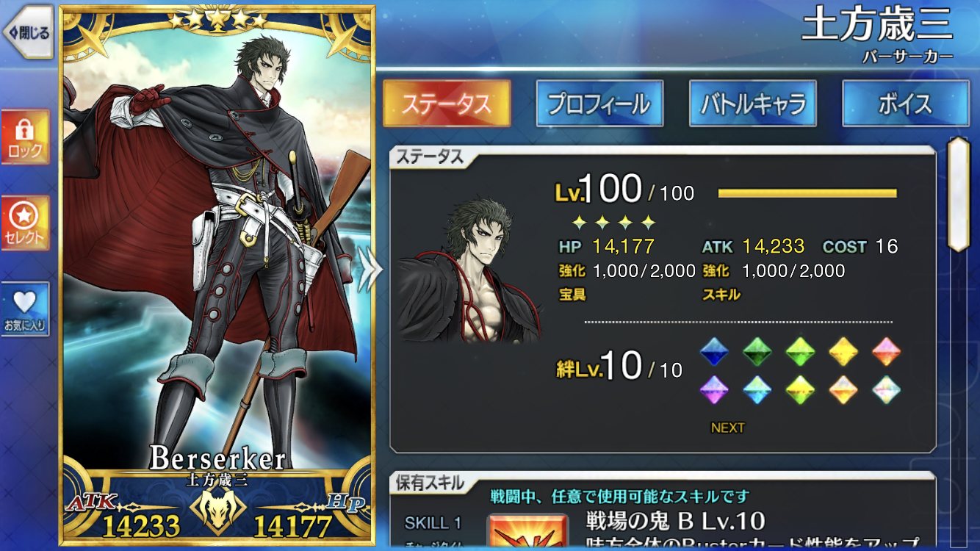Toggle the ロック lock button
Image resolution: width=980 pixels, height=551 pixels.
point(25,138)
